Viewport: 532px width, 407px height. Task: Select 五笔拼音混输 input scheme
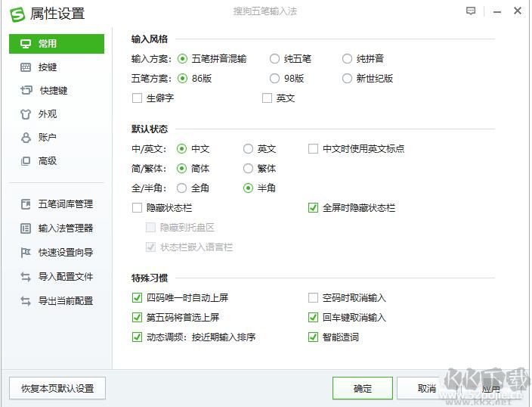183,59
